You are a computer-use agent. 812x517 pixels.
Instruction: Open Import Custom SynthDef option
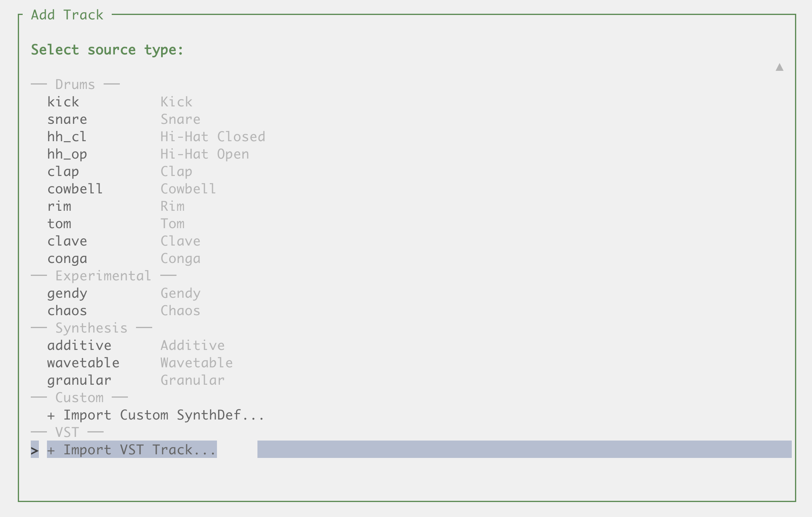pos(156,415)
